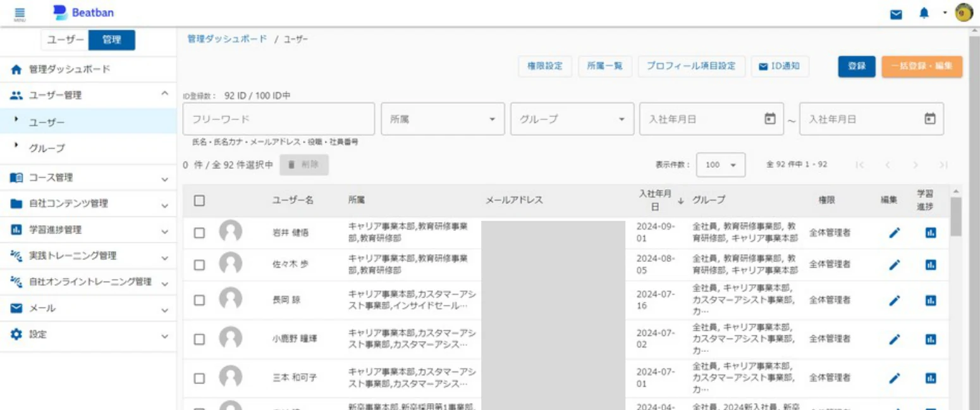Open the hamburger MENU icon

[x=20, y=14]
